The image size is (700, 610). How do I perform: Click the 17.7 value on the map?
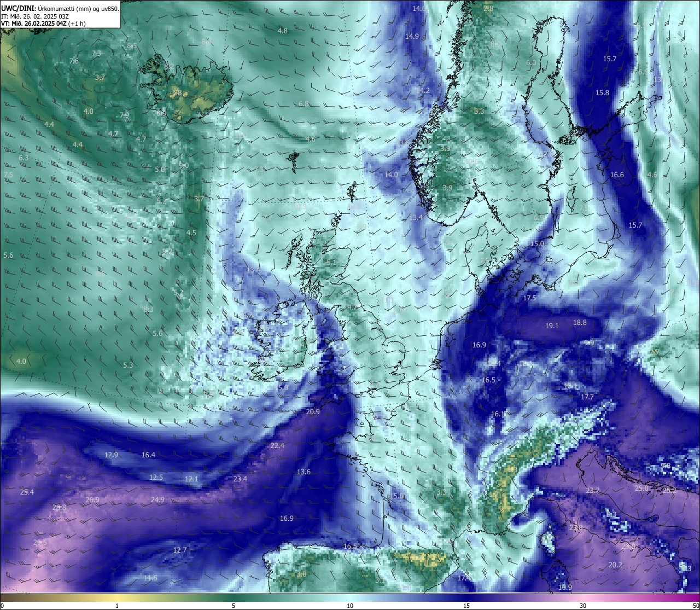pyautogui.click(x=587, y=397)
